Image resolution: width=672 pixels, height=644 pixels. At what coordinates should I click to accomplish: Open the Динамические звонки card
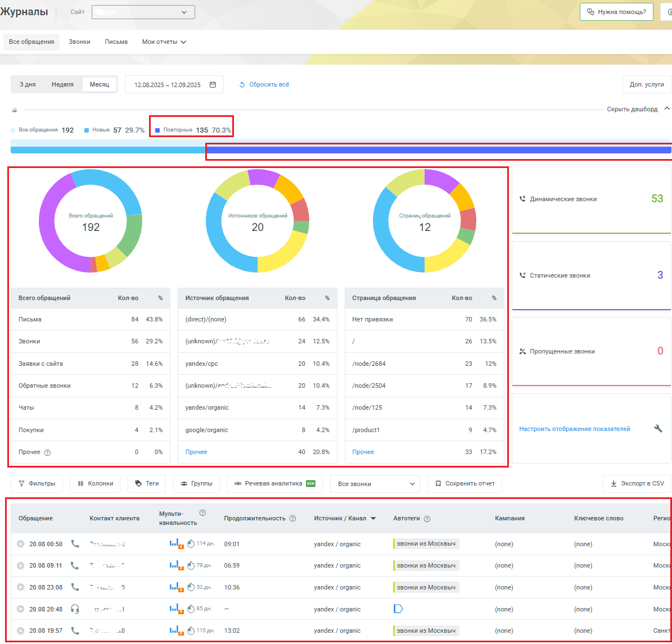click(592, 199)
